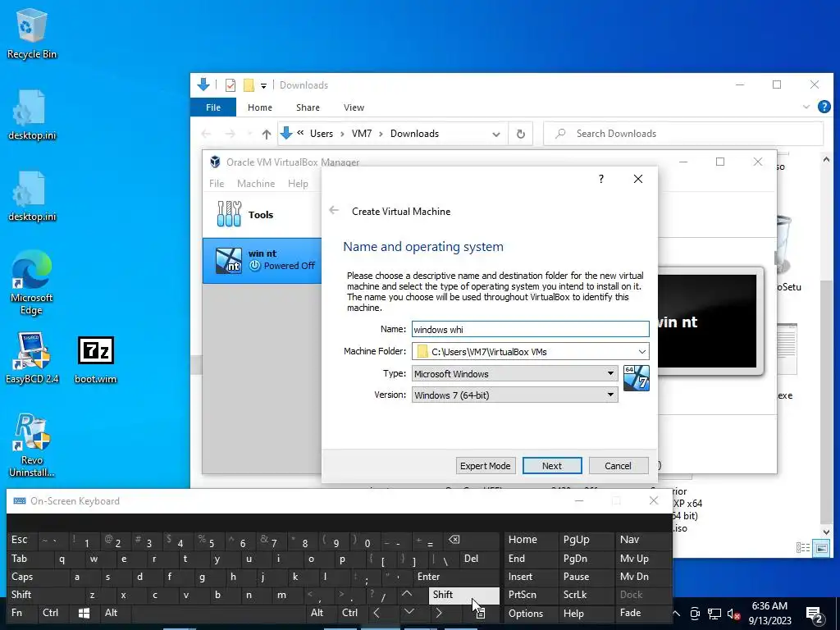
Task: Select VirtualBox Tools icon in sidebar
Action: point(230,214)
